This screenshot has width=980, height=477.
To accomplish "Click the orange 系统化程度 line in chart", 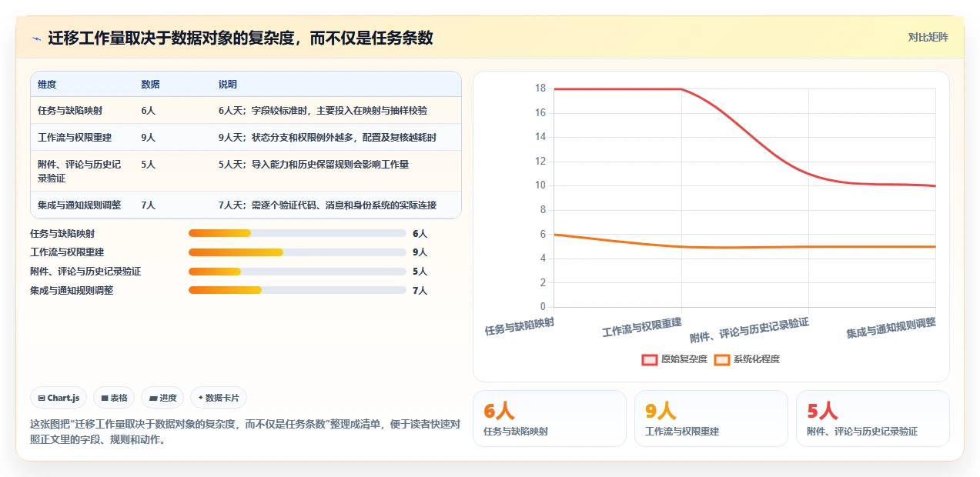I will (x=745, y=247).
